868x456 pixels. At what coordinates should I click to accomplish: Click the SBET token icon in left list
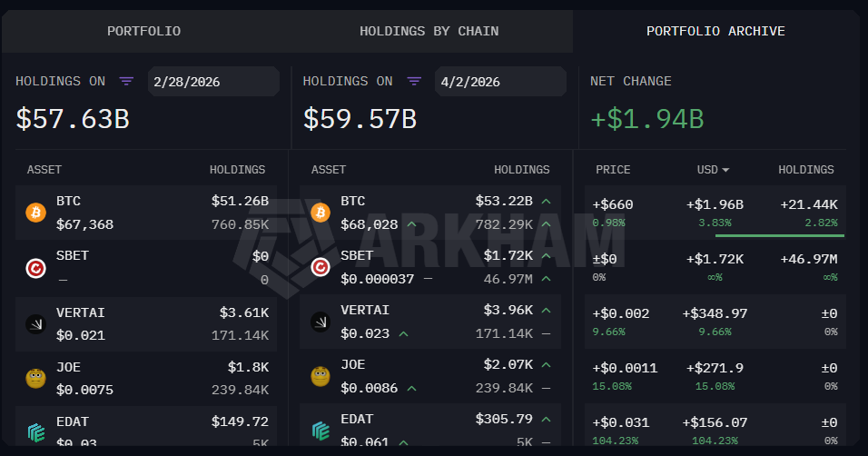click(x=35, y=268)
